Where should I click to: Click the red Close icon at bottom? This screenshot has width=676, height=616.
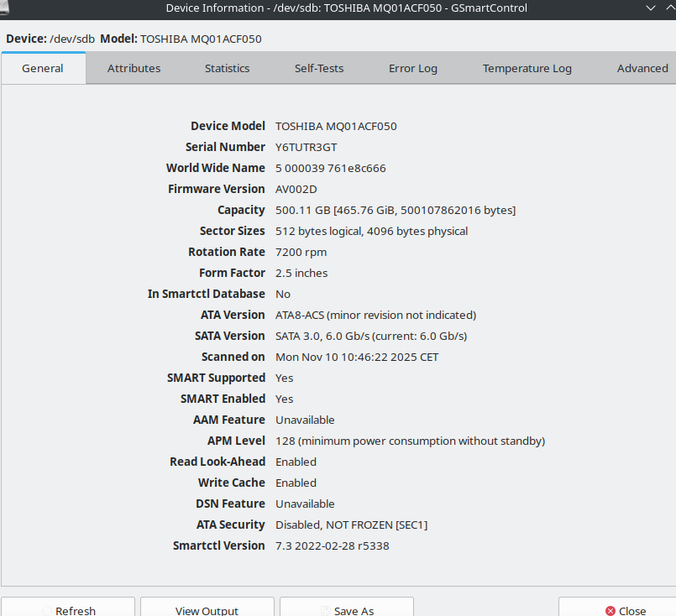click(x=610, y=611)
